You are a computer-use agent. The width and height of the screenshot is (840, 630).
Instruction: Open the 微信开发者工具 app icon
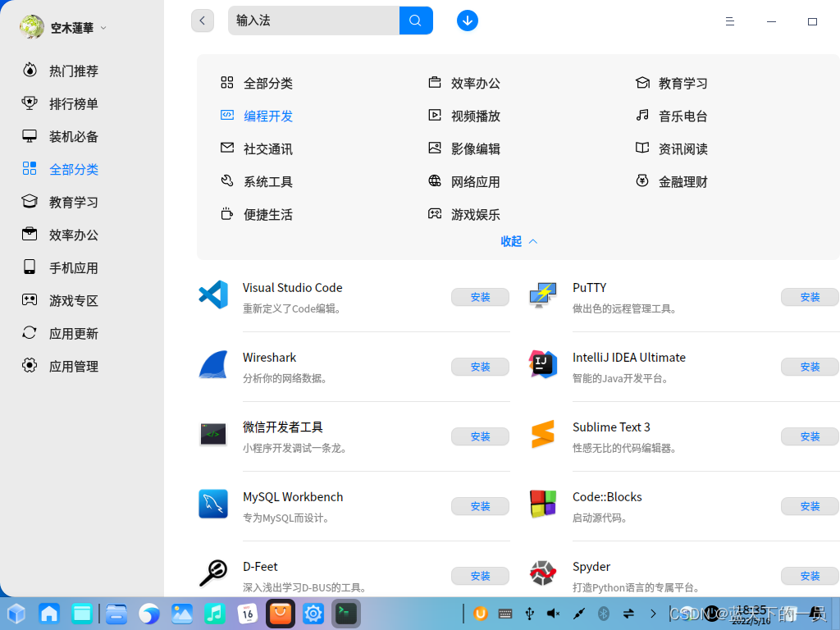point(213,434)
